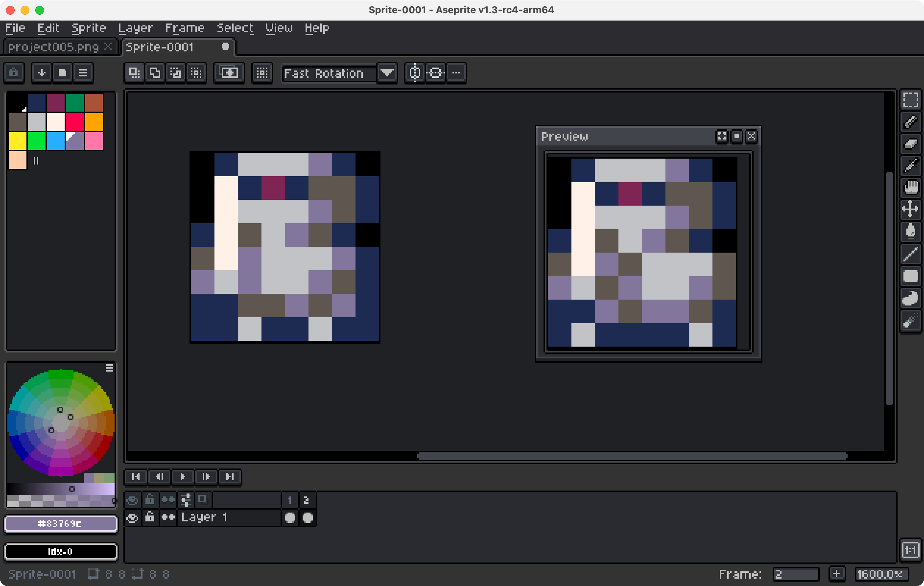Select the Eraser tool

point(910,144)
